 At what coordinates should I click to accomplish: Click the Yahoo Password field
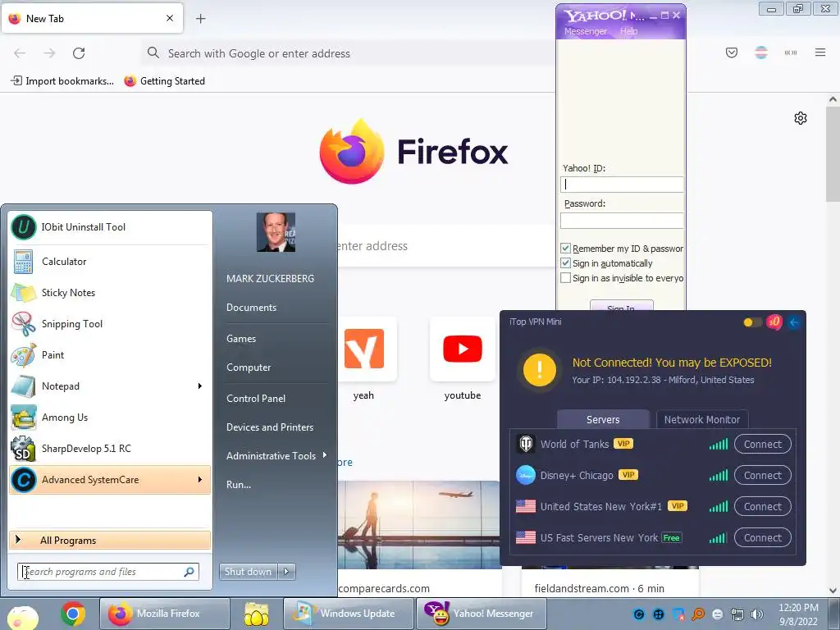(x=622, y=220)
